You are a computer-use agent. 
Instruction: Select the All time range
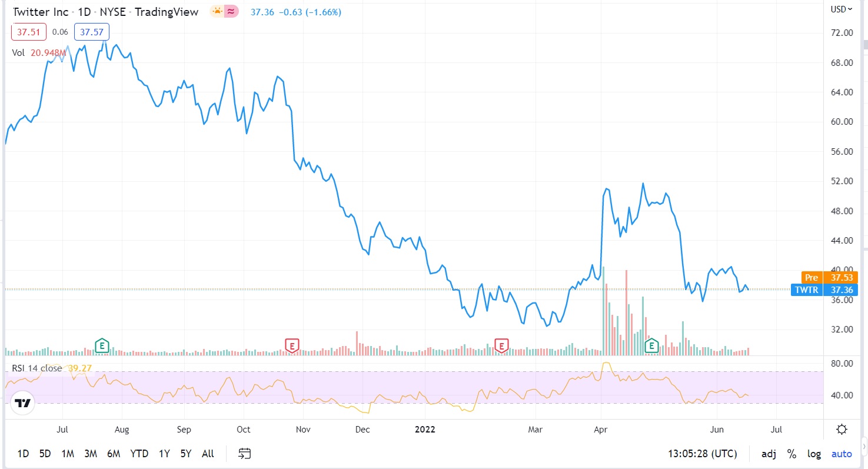click(x=208, y=454)
